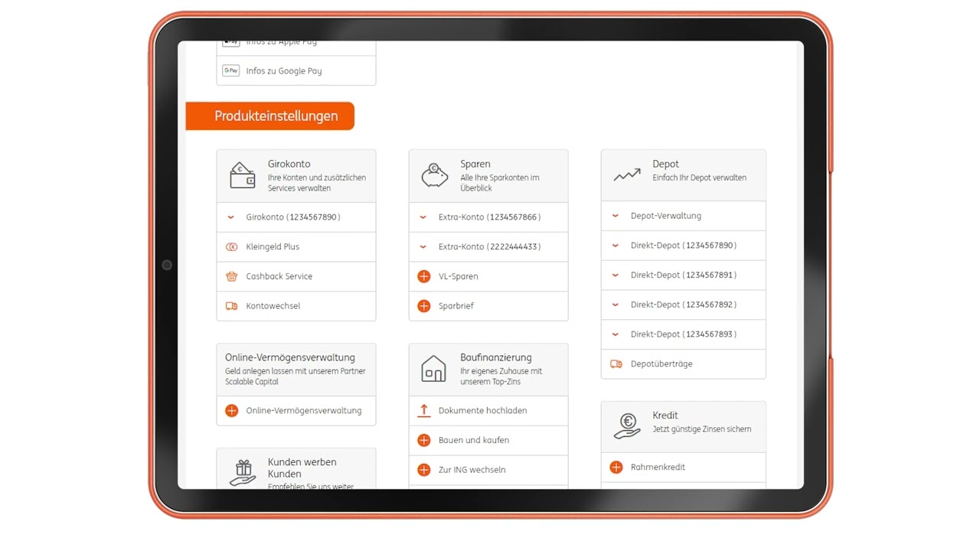Open the Sparbrief link

click(456, 306)
